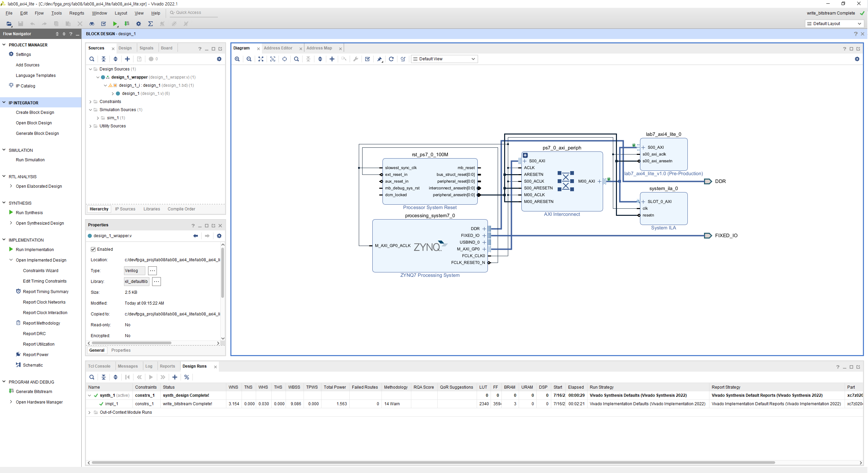Collapse all in Sources panel
Viewport: 868px width, 473px height.
tap(104, 59)
